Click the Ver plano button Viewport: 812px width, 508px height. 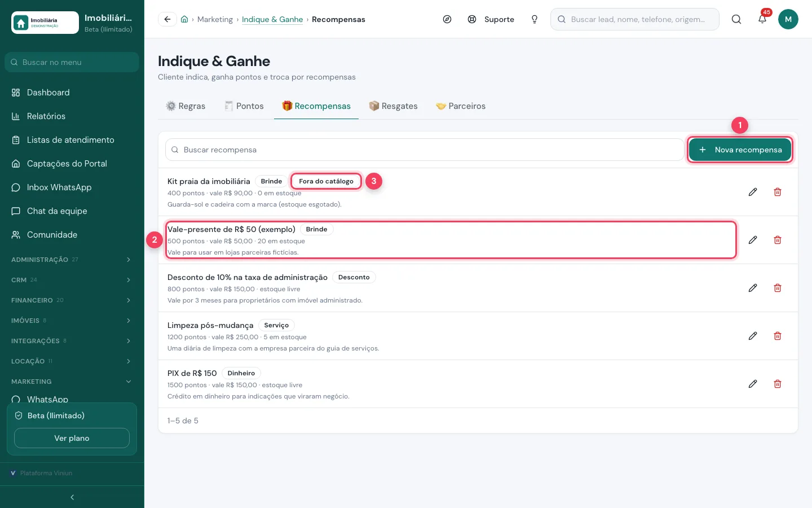[x=72, y=438]
